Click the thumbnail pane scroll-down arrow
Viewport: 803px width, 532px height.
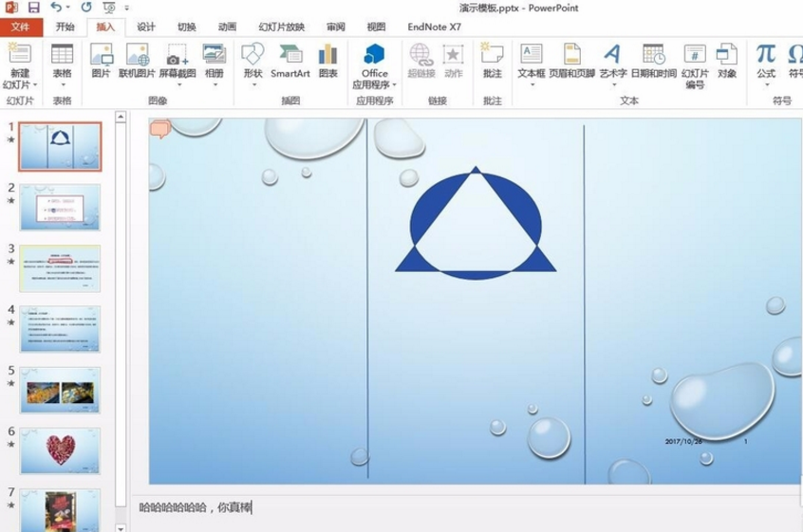121,527
